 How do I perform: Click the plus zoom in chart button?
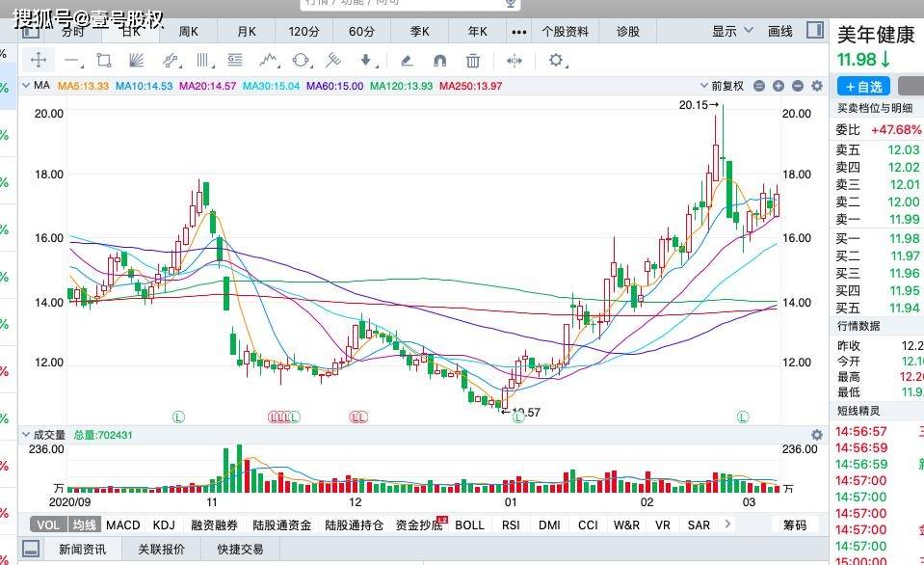[x=779, y=86]
